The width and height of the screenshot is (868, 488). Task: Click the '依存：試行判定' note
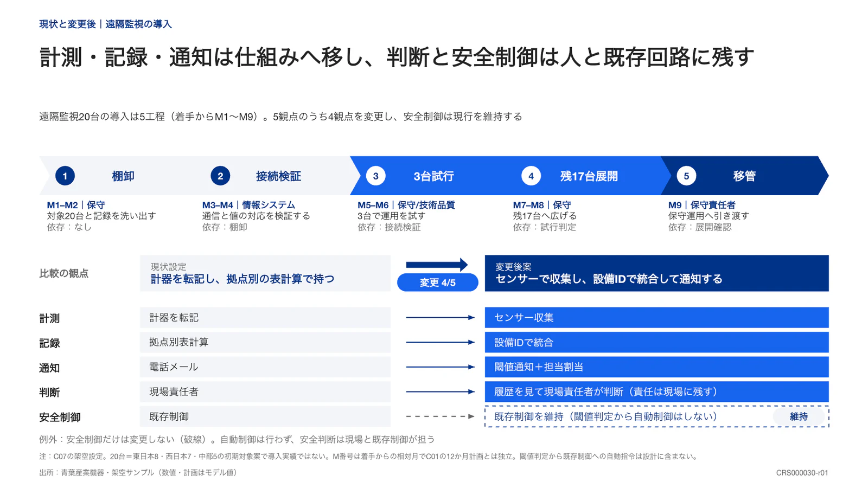point(545,227)
